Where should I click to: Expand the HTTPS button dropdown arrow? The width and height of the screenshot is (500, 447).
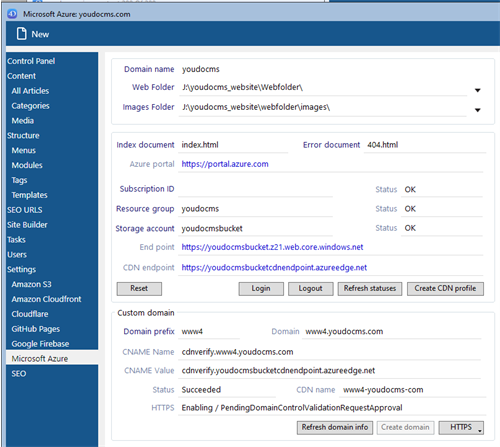pyautogui.click(x=480, y=430)
